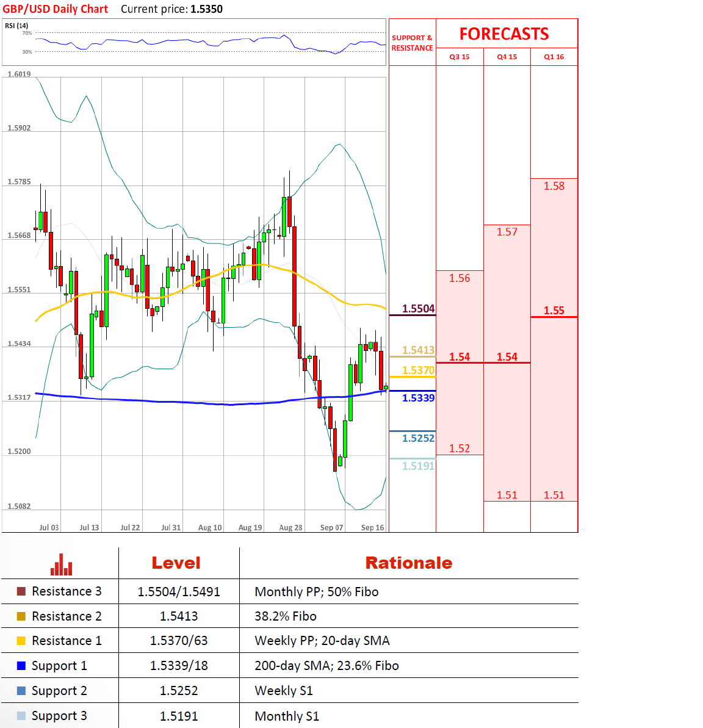Click the 1.5191 support level label
The image size is (703, 728).
tap(419, 466)
